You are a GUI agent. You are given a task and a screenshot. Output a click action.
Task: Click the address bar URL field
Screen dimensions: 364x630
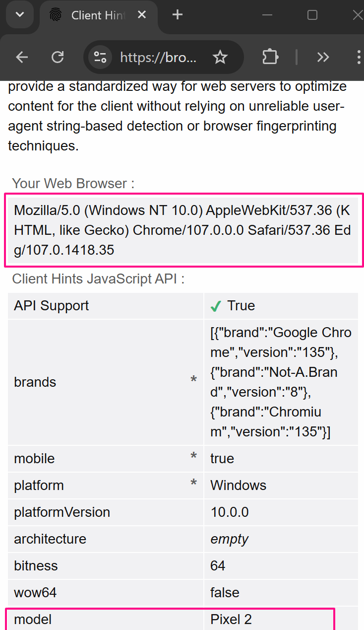click(x=158, y=57)
